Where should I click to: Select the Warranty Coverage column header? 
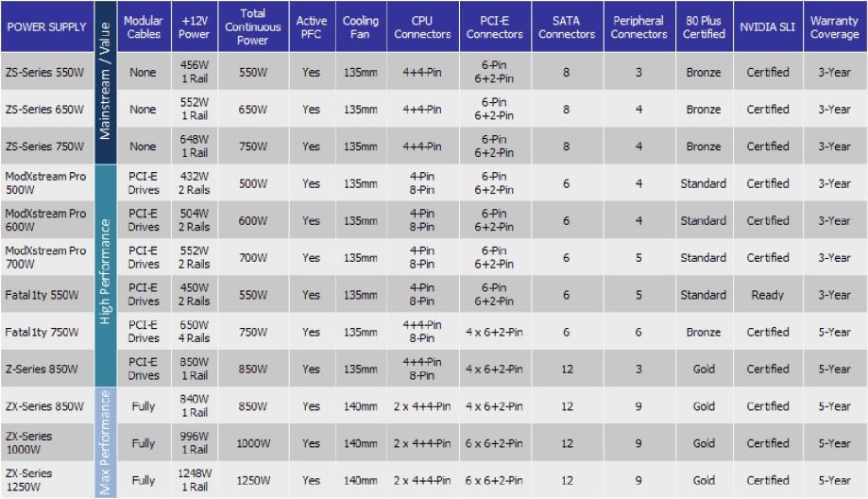pyautogui.click(x=834, y=27)
